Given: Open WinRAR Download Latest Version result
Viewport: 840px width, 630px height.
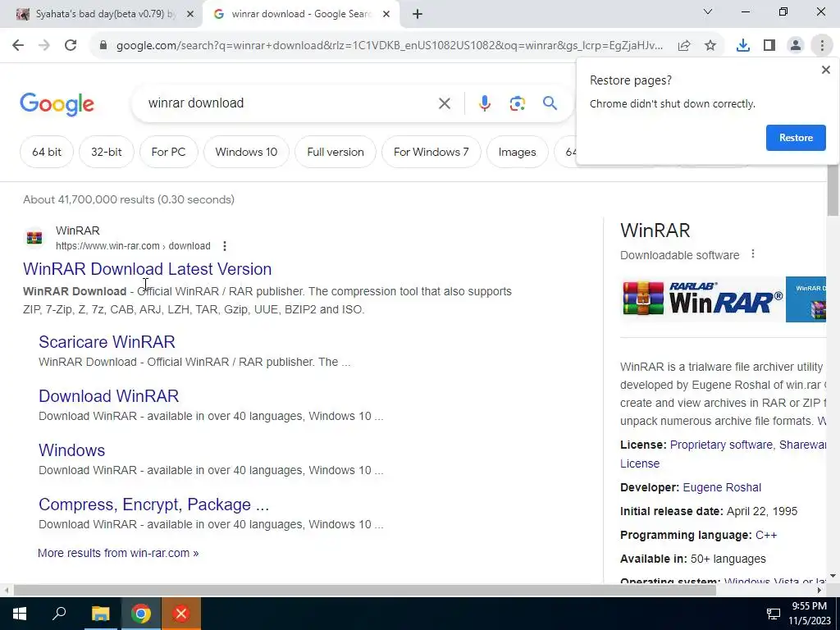Looking at the screenshot, I should (x=148, y=269).
